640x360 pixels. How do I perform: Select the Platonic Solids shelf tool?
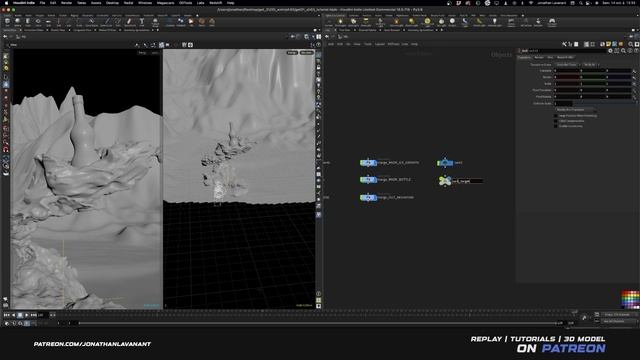(x=155, y=22)
